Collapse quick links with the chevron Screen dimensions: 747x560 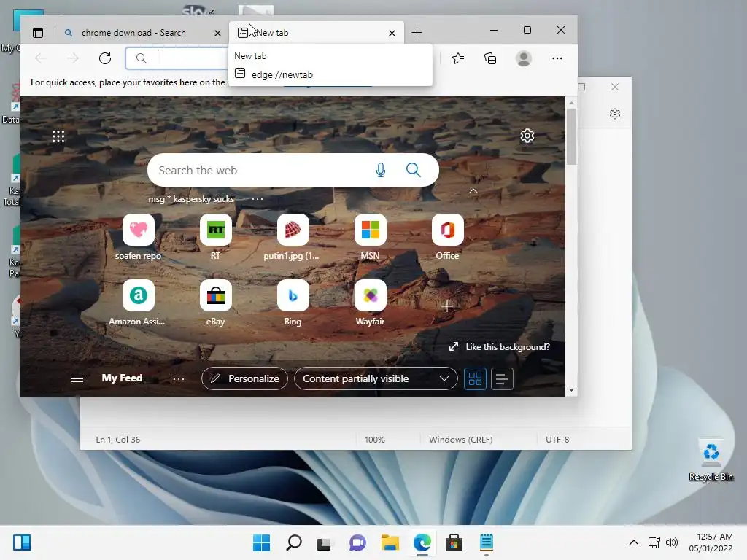[x=473, y=190]
